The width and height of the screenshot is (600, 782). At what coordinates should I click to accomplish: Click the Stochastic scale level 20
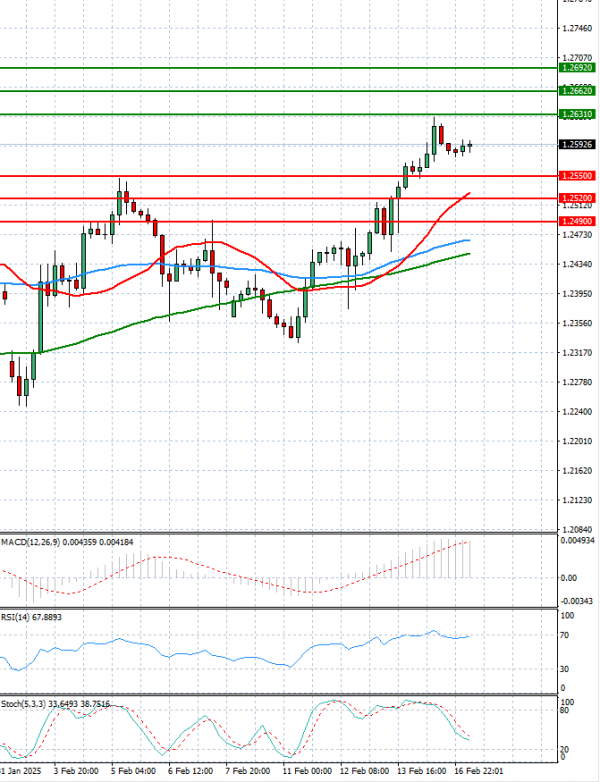pos(565,750)
